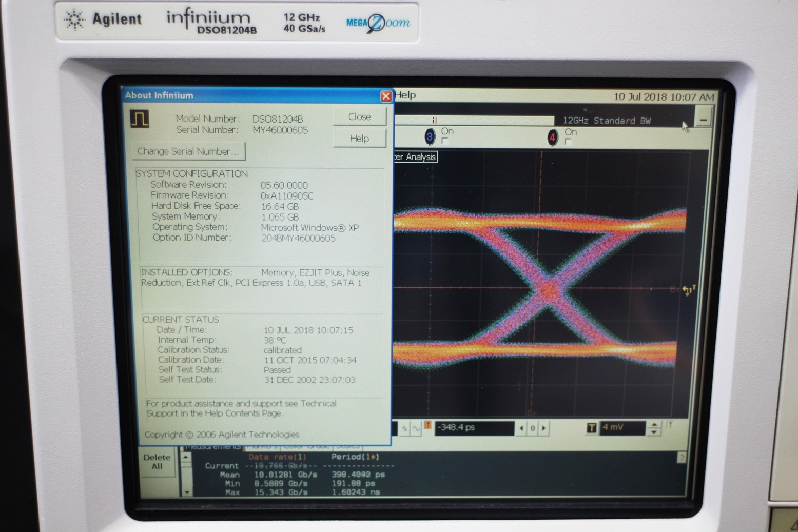The width and height of the screenshot is (798, 532).
Task: Click the right arrow beside zero delay button
Action: coord(544,428)
